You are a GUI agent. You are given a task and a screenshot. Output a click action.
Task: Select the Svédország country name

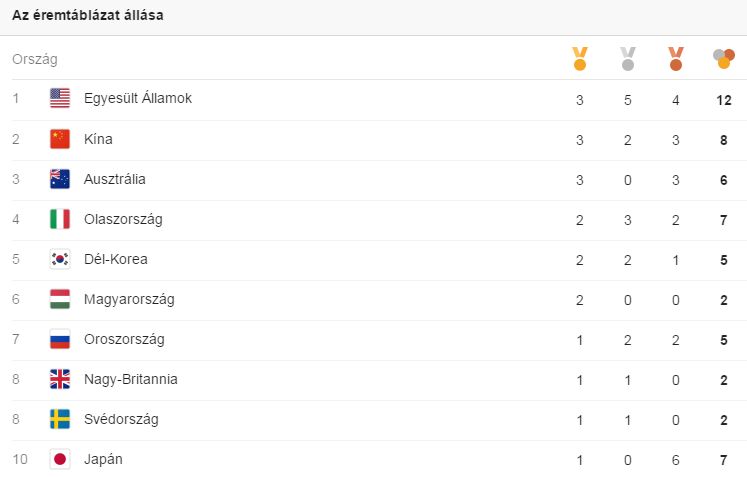click(x=121, y=419)
